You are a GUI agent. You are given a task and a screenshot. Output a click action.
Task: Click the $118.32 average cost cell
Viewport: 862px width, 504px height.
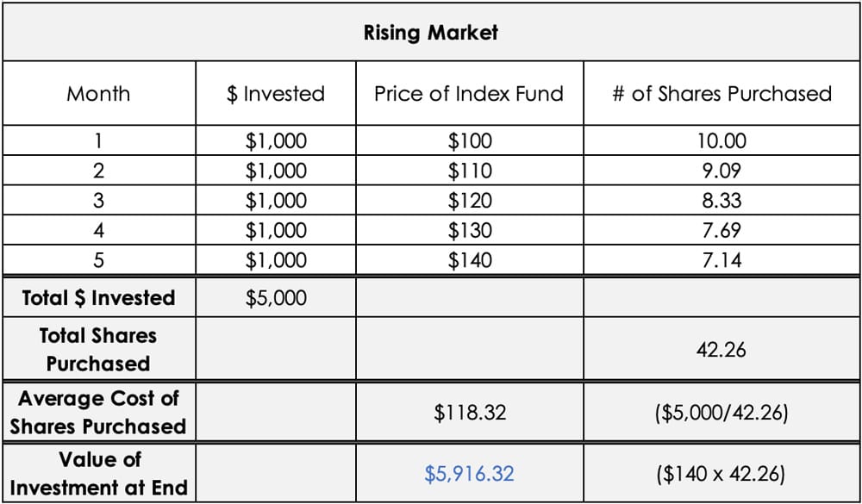point(470,413)
